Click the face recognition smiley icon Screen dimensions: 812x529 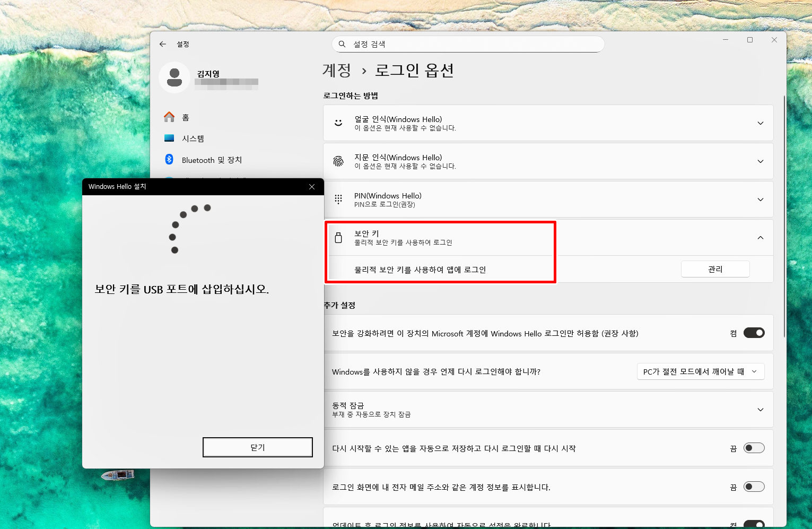[338, 123]
